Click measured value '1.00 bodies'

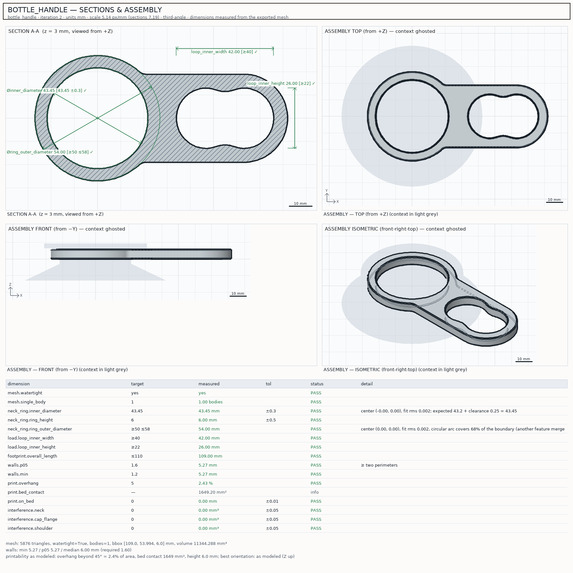click(210, 402)
